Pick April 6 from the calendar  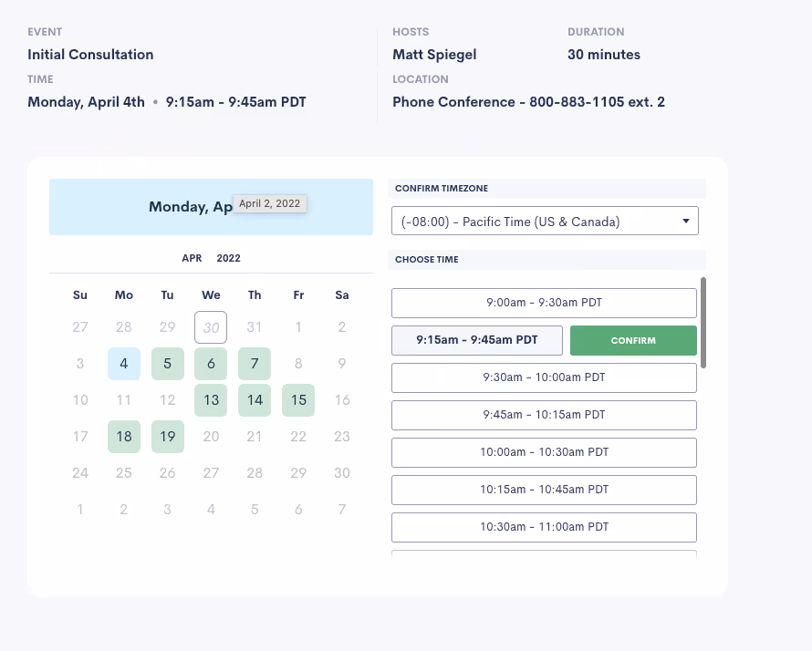pos(211,363)
